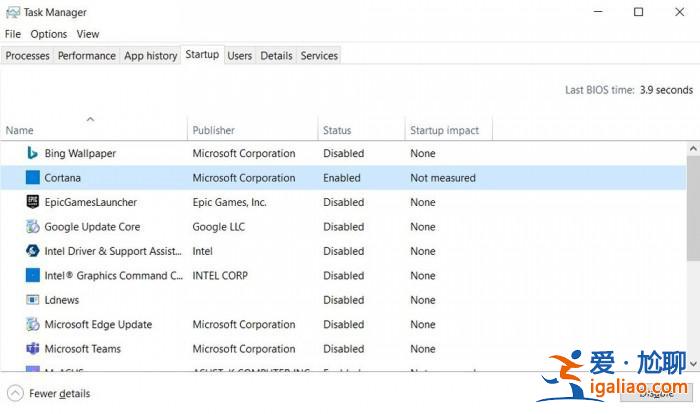Click Microsoft Teams' Microsoft Corporation publisher cell
This screenshot has width=700, height=414.
click(x=244, y=349)
